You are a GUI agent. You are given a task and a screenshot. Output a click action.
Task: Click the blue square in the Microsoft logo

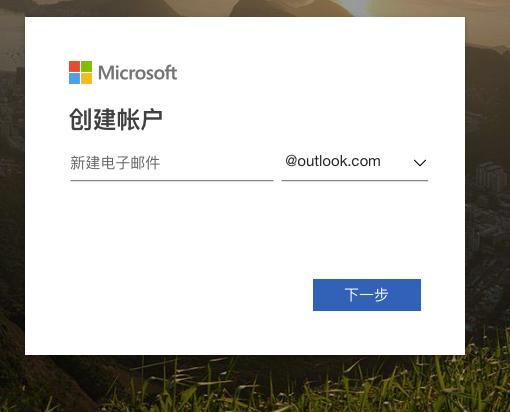click(x=74, y=78)
